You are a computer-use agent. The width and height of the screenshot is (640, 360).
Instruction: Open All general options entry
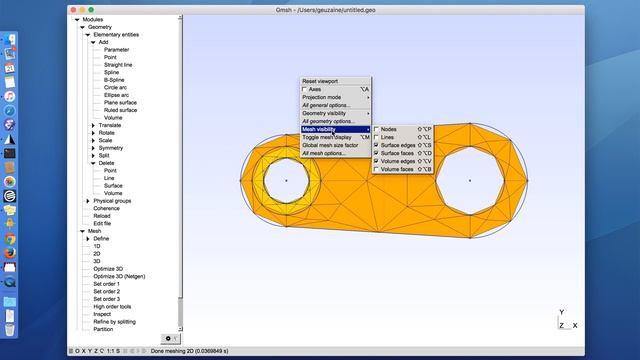pos(336,105)
